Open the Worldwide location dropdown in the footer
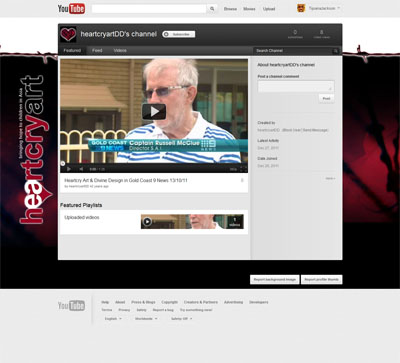This screenshot has width=400, height=363. [146, 319]
